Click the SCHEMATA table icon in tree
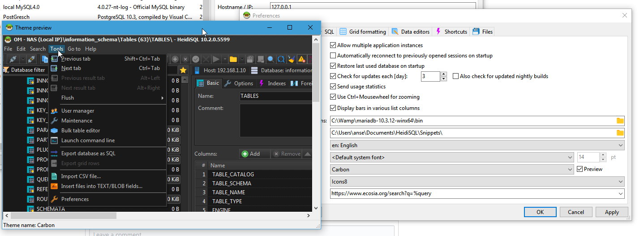The height and width of the screenshot is (236, 644). pyautogui.click(x=30, y=209)
